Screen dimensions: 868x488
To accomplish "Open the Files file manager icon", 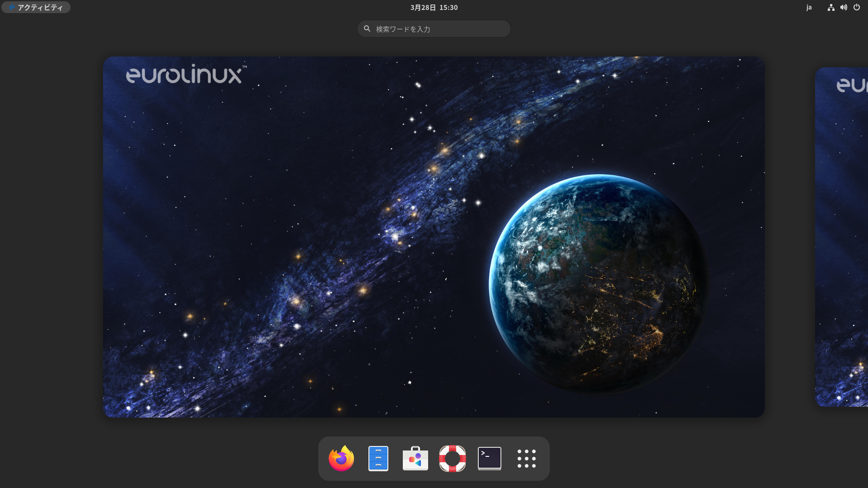I will click(378, 459).
